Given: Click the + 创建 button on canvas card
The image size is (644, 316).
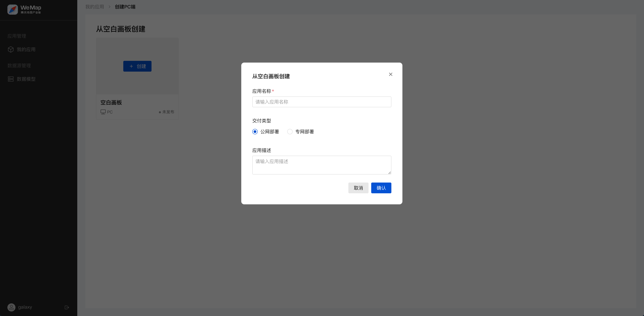Looking at the screenshot, I should click(x=137, y=66).
